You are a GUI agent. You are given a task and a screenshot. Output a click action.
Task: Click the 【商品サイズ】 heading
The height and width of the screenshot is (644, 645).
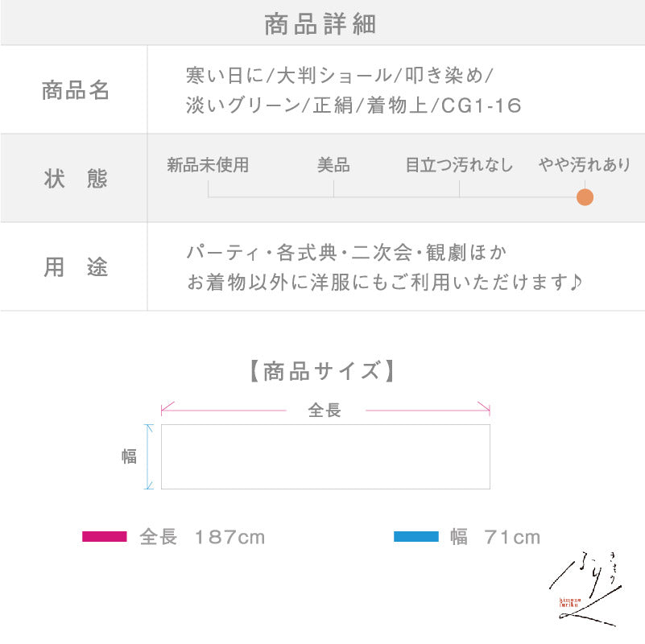(322, 371)
